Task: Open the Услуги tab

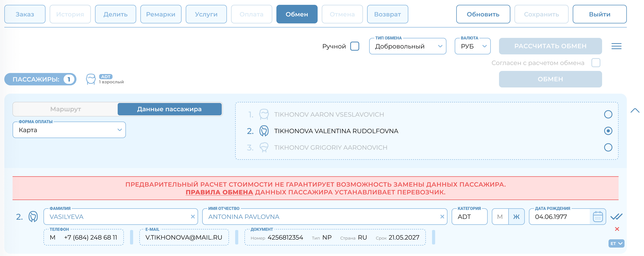Action: point(206,14)
